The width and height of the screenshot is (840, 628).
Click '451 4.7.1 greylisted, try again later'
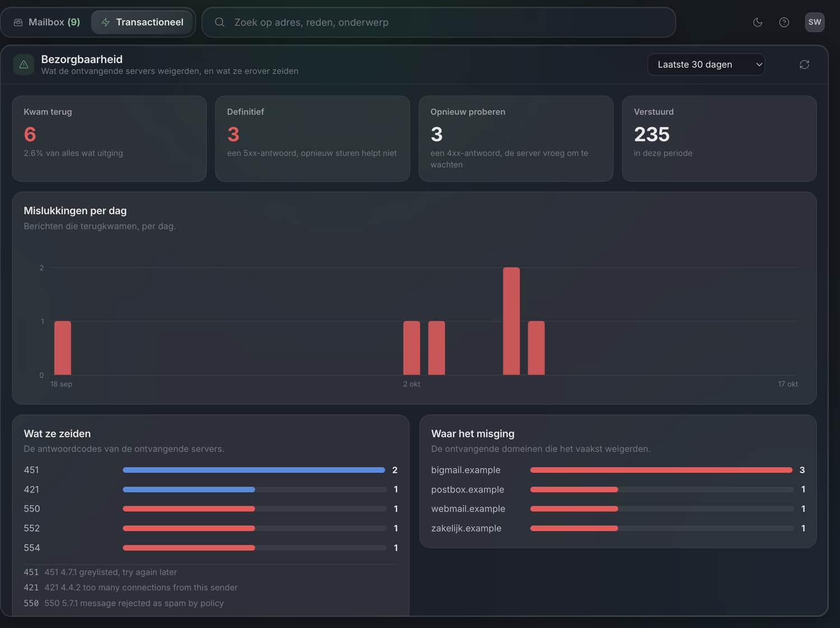[x=110, y=572]
